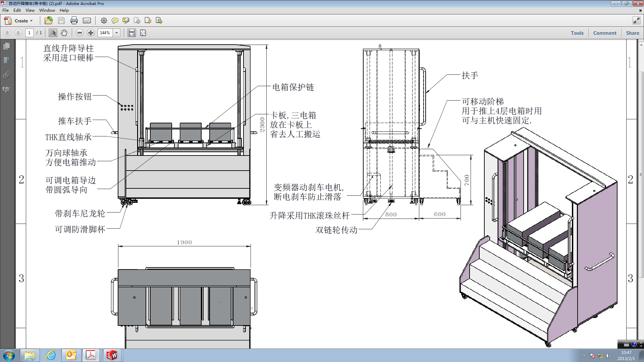Open a file using the folder icon
This screenshot has width=644, height=362.
coord(48,21)
